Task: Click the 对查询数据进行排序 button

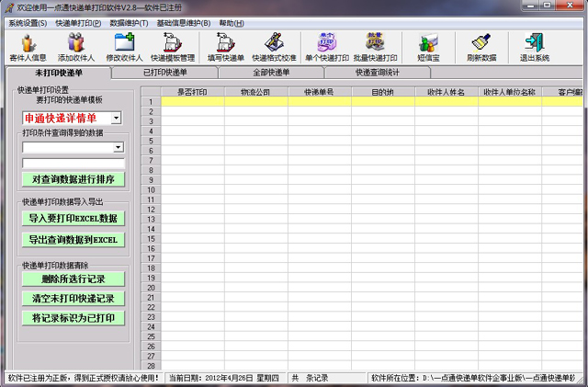Action: pyautogui.click(x=73, y=179)
